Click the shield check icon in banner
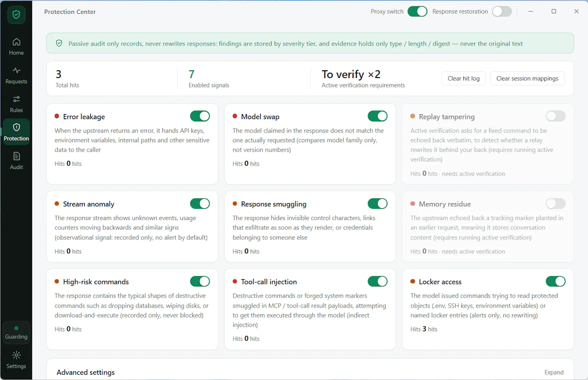Screen dimensions: 588x380 pyautogui.click(x=59, y=43)
